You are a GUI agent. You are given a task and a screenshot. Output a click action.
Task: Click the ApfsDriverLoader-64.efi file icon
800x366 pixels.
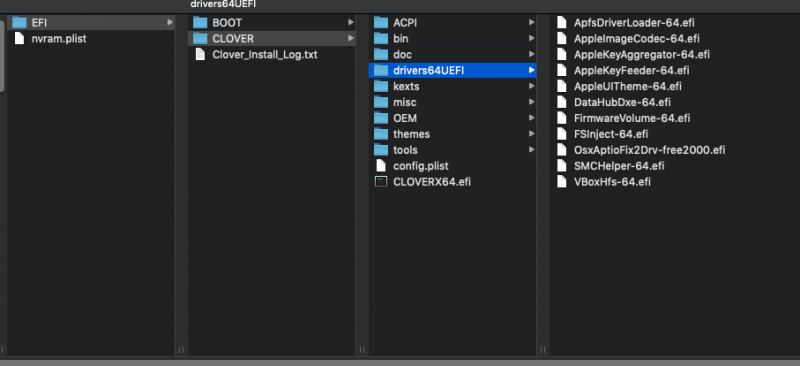click(x=562, y=22)
